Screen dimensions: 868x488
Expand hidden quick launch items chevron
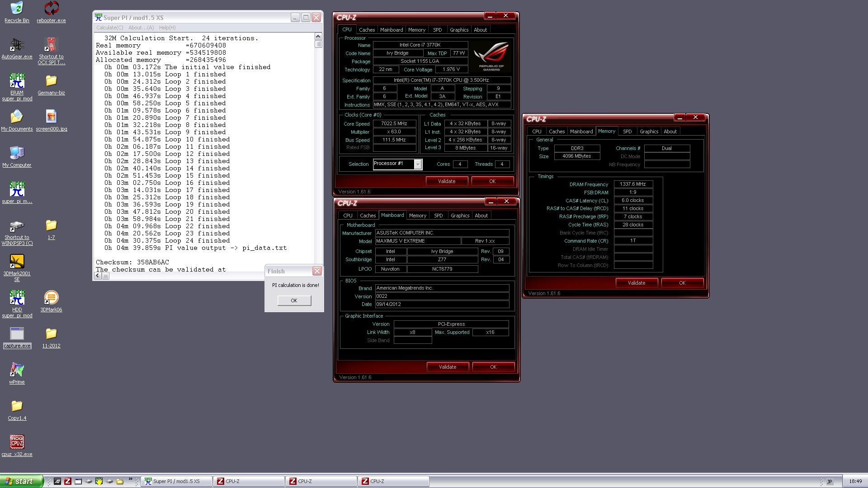click(x=131, y=479)
